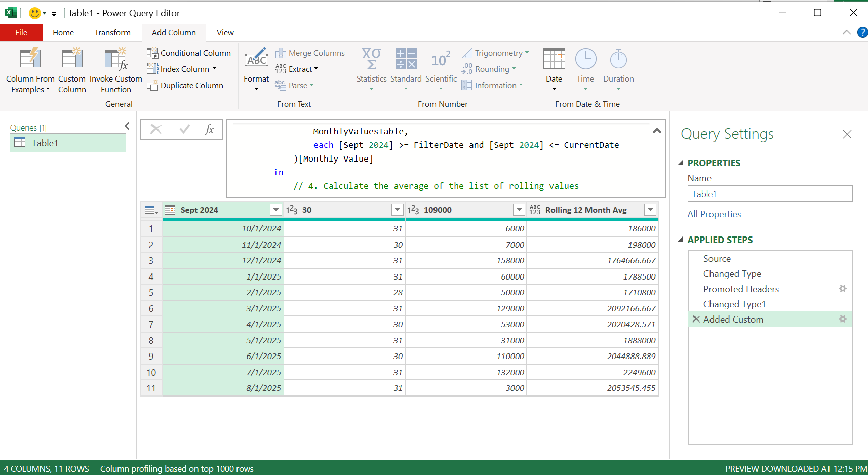Viewport: 868px width, 475px height.
Task: Open the Trigonometry menu
Action: (x=495, y=53)
